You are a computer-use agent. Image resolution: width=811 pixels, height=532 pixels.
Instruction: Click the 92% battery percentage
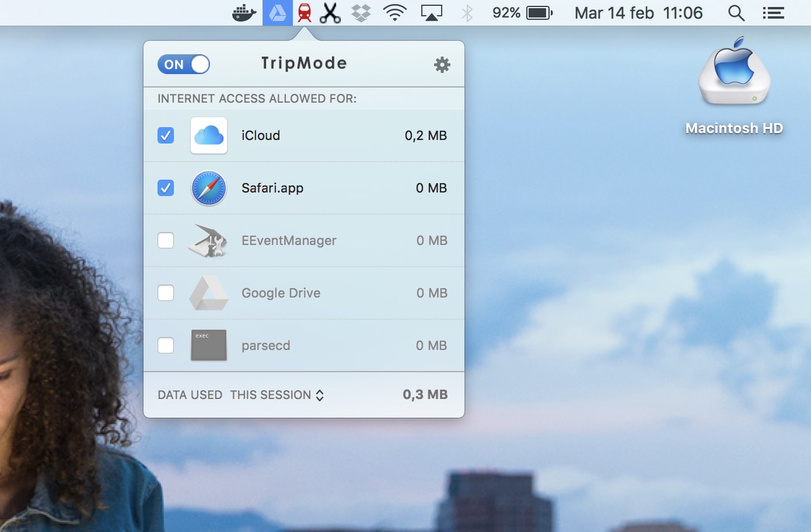pos(506,13)
